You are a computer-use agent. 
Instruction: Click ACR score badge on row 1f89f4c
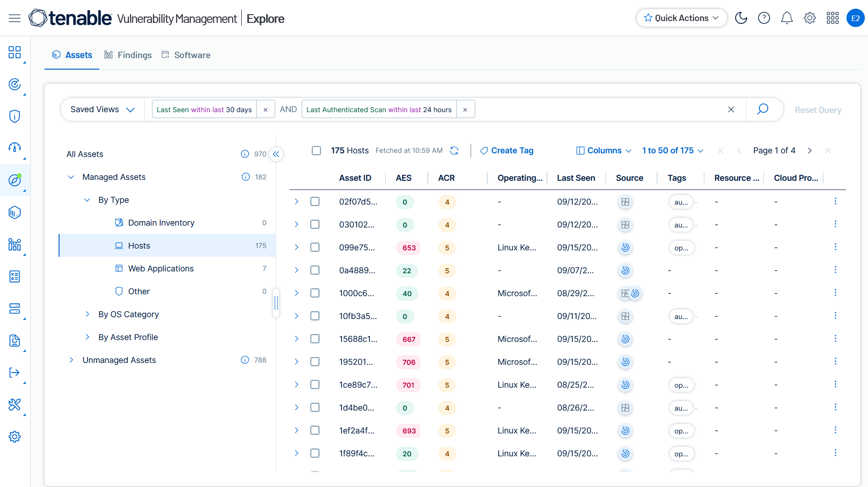coord(447,454)
